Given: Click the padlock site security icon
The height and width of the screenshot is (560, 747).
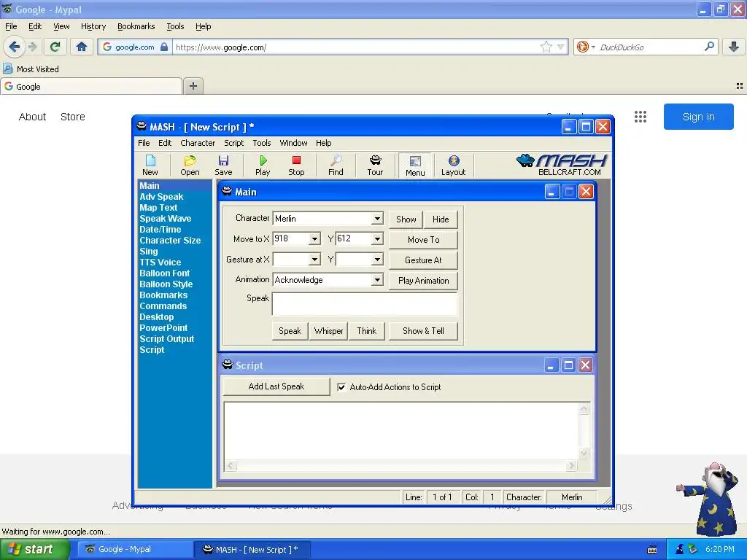Looking at the screenshot, I should pyautogui.click(x=164, y=47).
